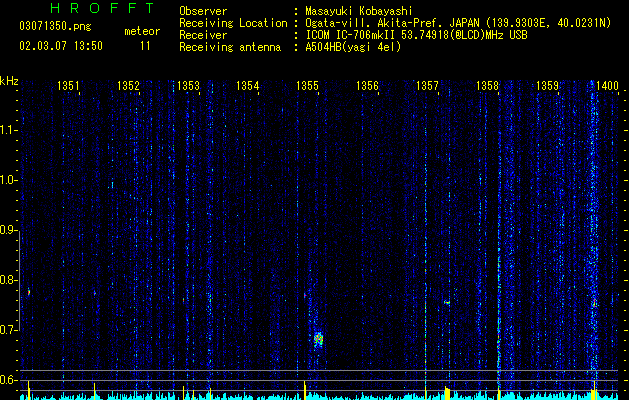Click the Ogata-vill. Akita-Pref. JAPAN location text
The image size is (629, 400).
coord(458,23)
